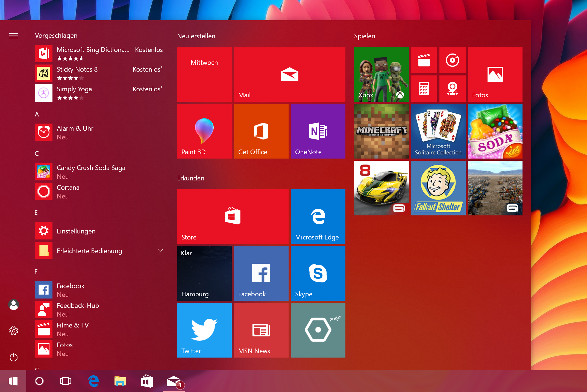
Task: Launch Candy Crush Soda tile
Action: coord(495,131)
